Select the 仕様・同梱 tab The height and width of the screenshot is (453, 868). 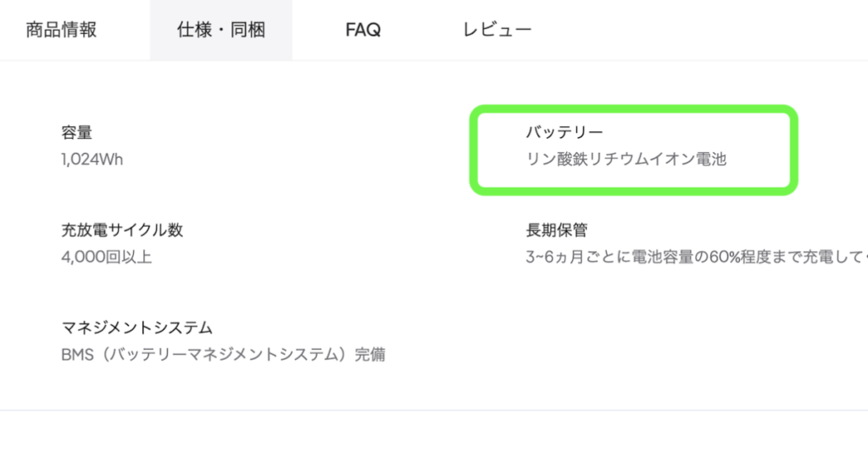tap(221, 30)
